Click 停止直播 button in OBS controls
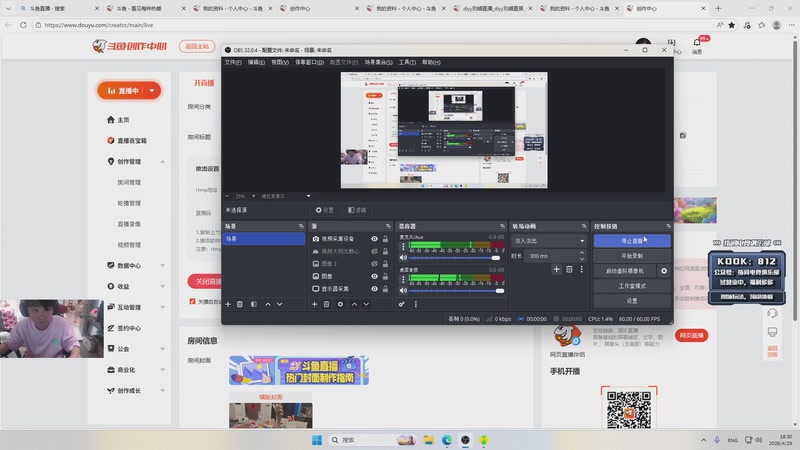 632,241
